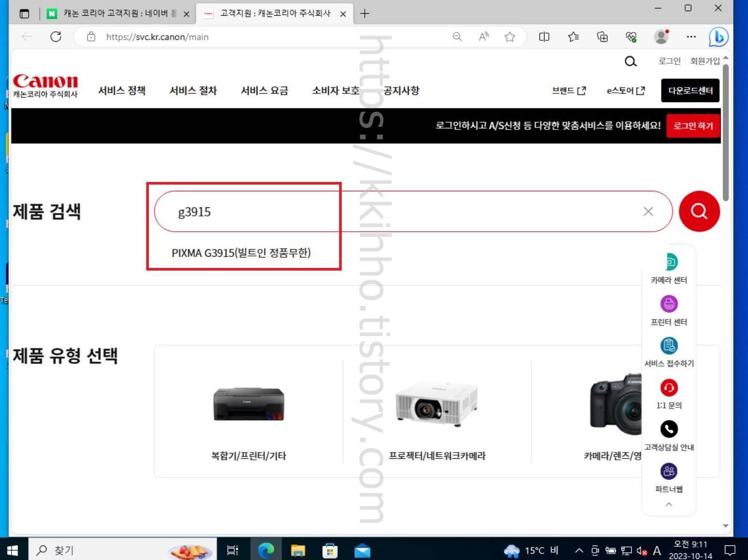Open the browser settings and more menu
748x560 pixels.
click(x=691, y=37)
